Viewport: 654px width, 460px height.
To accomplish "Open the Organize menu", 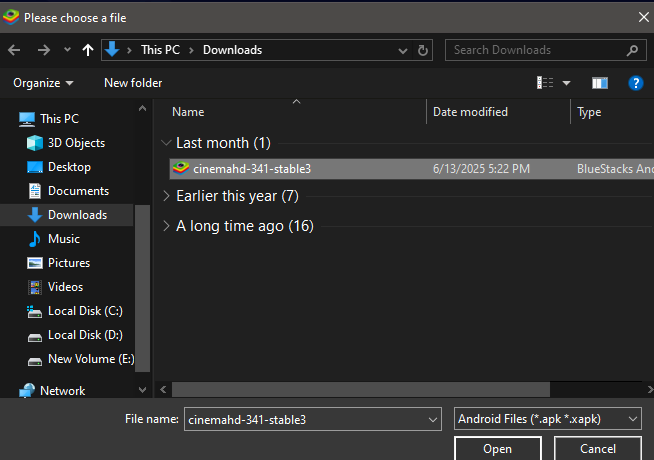I will coord(43,83).
